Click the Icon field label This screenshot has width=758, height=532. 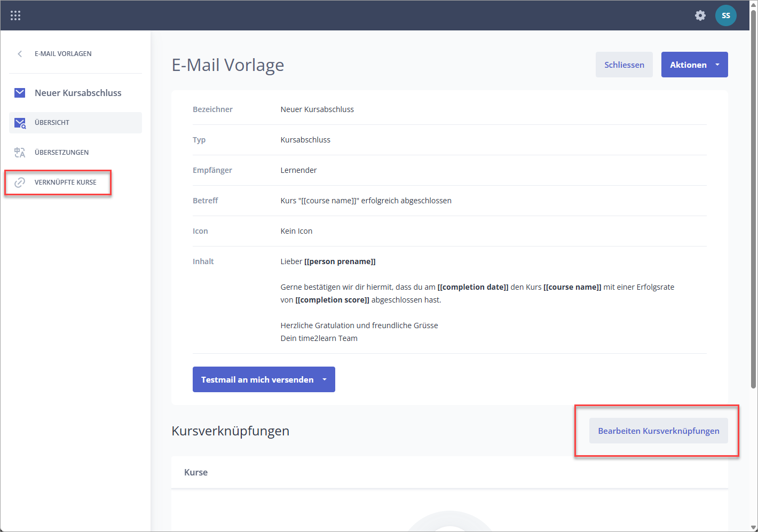coord(200,231)
